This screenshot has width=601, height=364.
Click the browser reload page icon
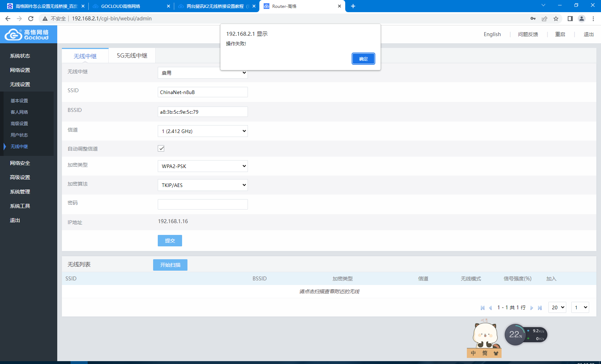click(31, 19)
